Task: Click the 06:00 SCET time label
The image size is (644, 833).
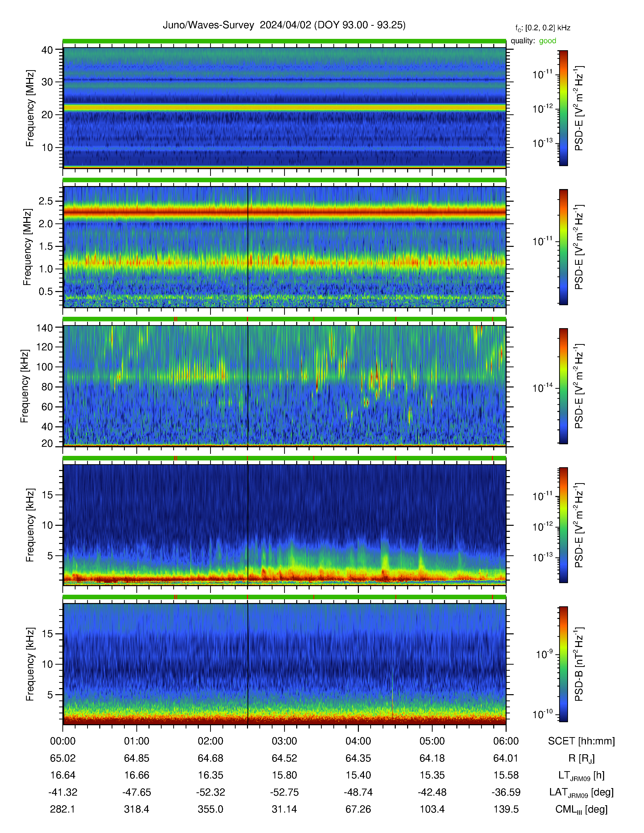Action: pyautogui.click(x=506, y=741)
